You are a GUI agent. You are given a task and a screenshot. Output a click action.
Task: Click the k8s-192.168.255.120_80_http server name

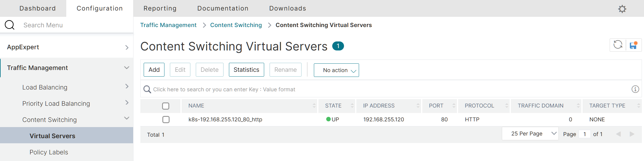225,120
